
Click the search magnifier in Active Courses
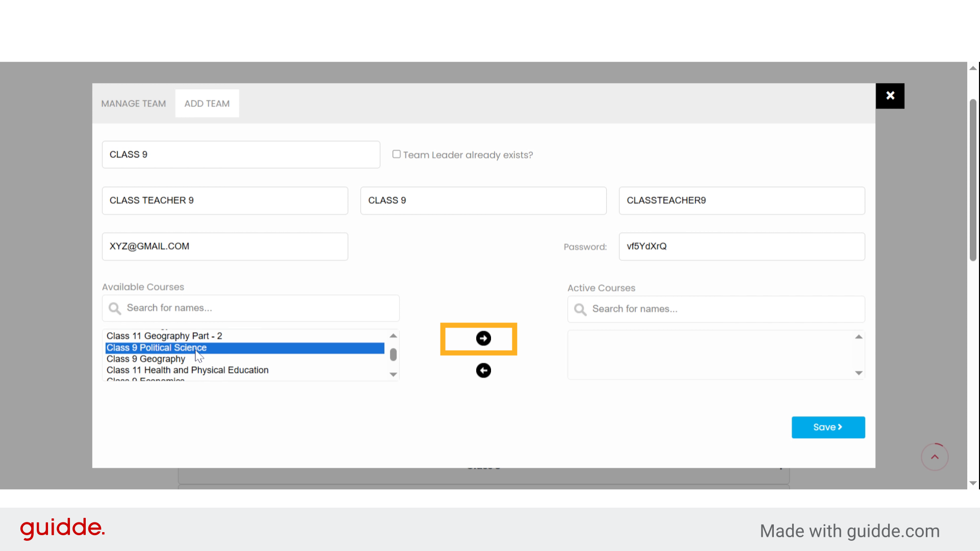pos(580,309)
